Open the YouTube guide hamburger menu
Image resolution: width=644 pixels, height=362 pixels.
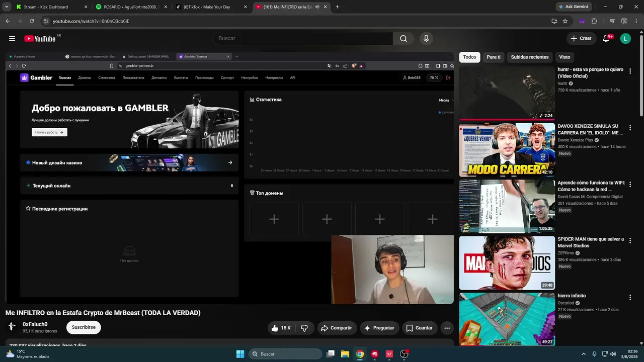pyautogui.click(x=12, y=39)
